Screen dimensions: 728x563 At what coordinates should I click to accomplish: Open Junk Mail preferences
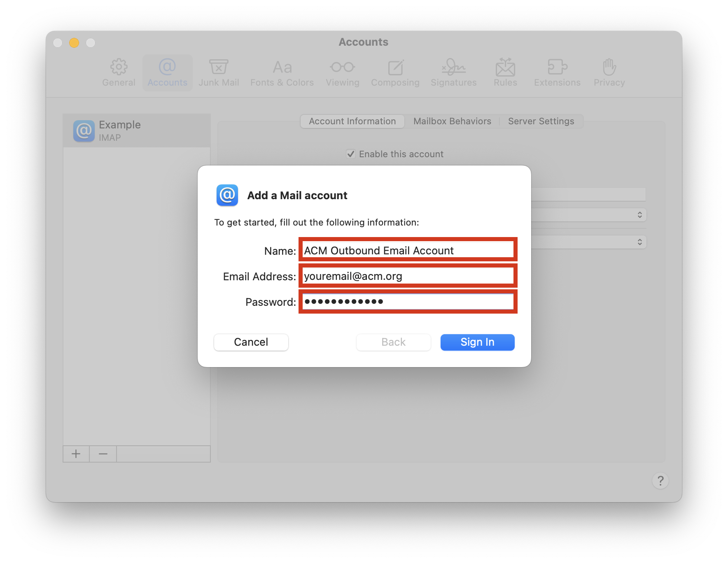(219, 73)
